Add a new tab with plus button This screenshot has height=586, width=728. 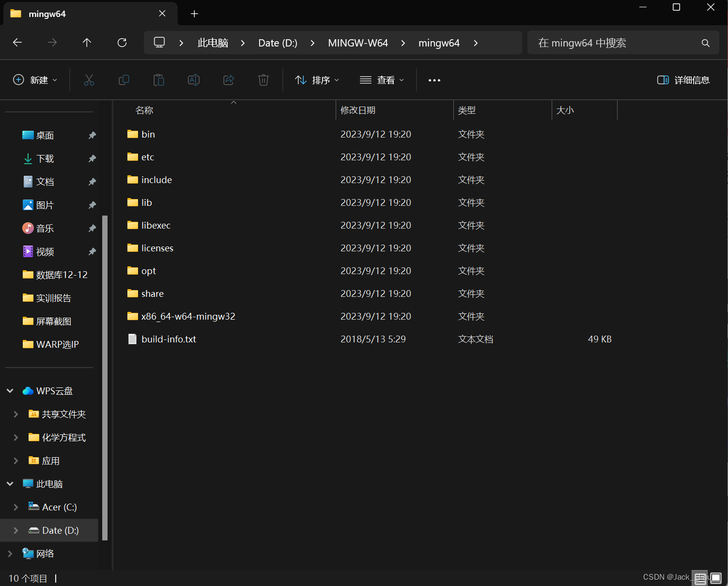194,14
